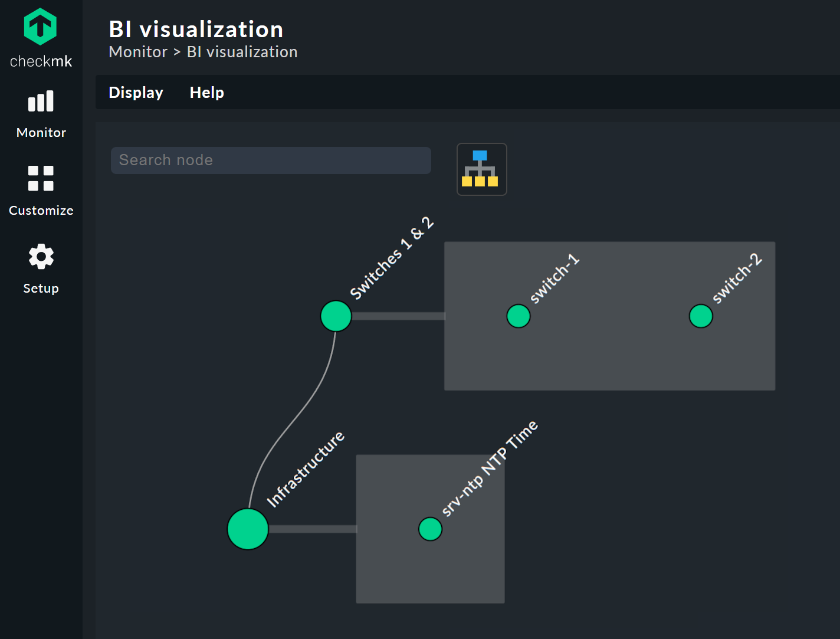Click the checkmk logo icon

[x=40, y=26]
